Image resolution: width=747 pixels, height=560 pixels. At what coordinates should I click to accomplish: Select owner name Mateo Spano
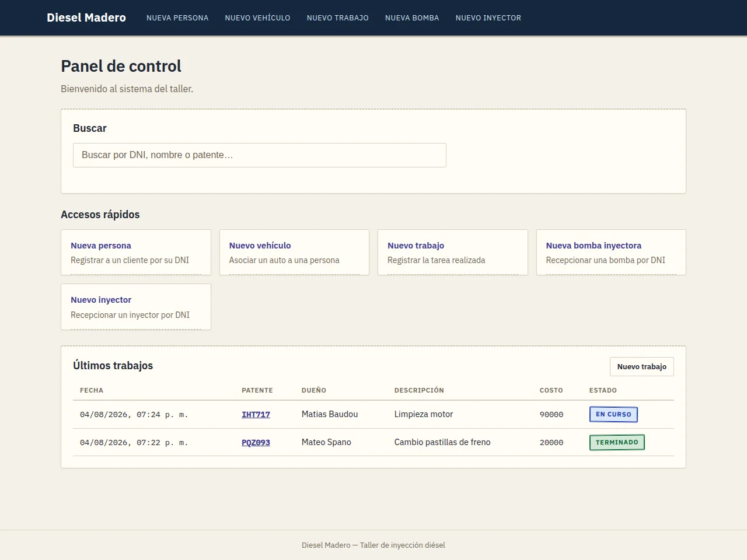point(326,442)
